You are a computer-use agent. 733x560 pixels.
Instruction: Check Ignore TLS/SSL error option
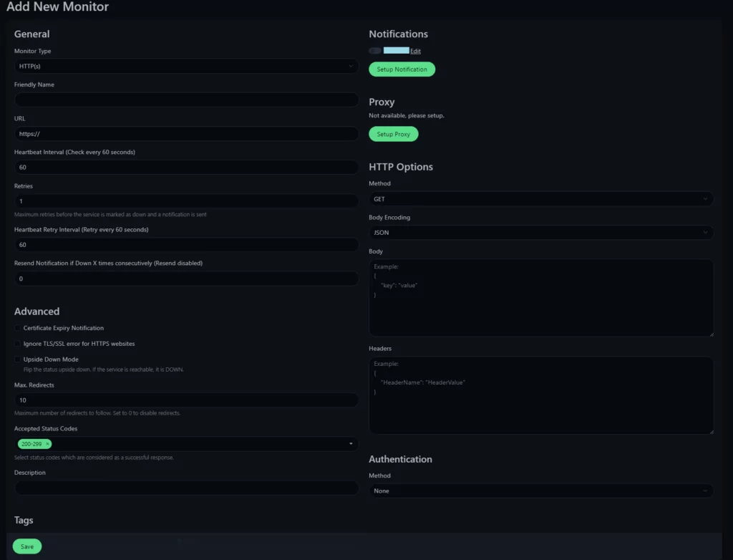[x=18, y=344]
